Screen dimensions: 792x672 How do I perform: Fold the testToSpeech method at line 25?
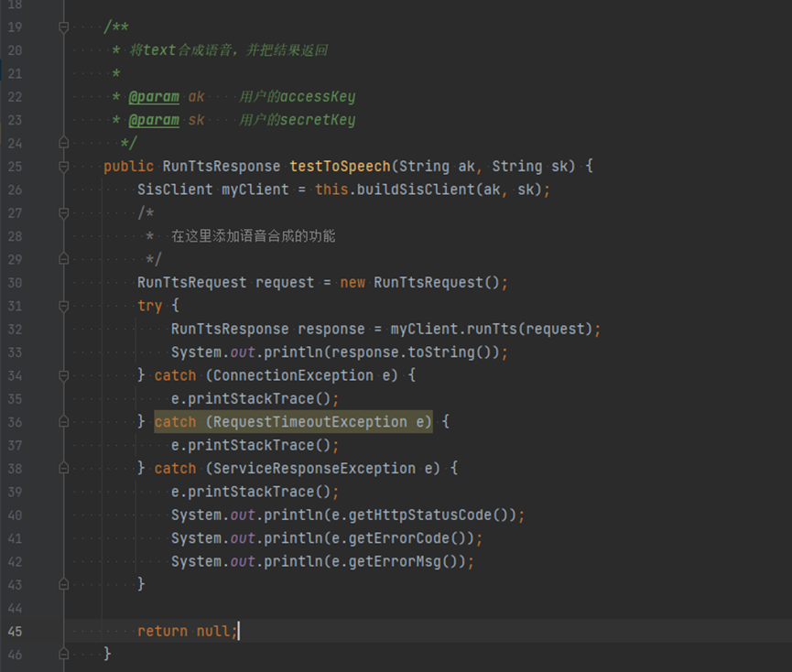pyautogui.click(x=64, y=167)
